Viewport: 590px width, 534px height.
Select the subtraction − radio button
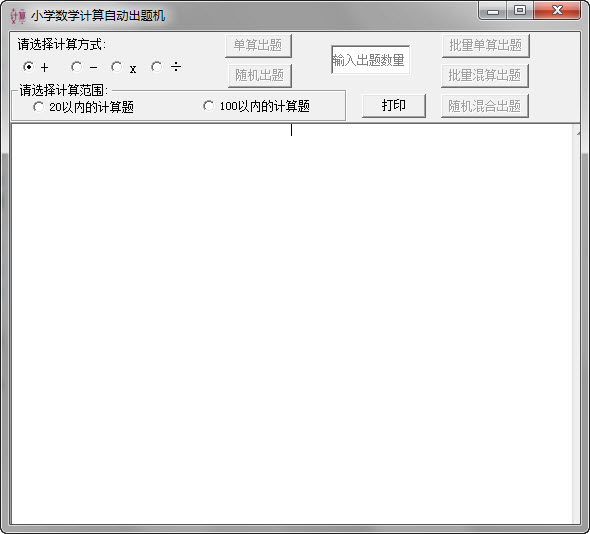(76, 67)
